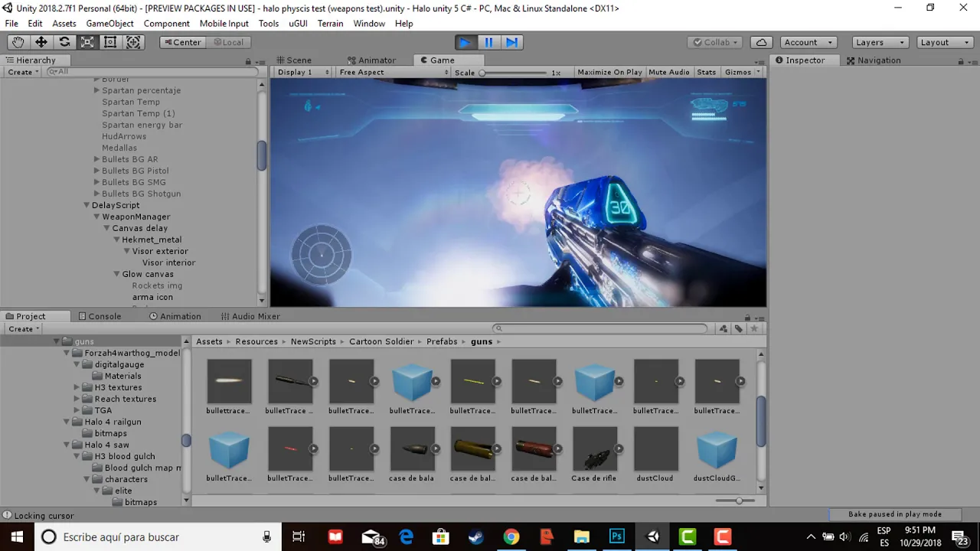The height and width of the screenshot is (551, 980).
Task: Filter Project search by label icon
Action: (738, 328)
